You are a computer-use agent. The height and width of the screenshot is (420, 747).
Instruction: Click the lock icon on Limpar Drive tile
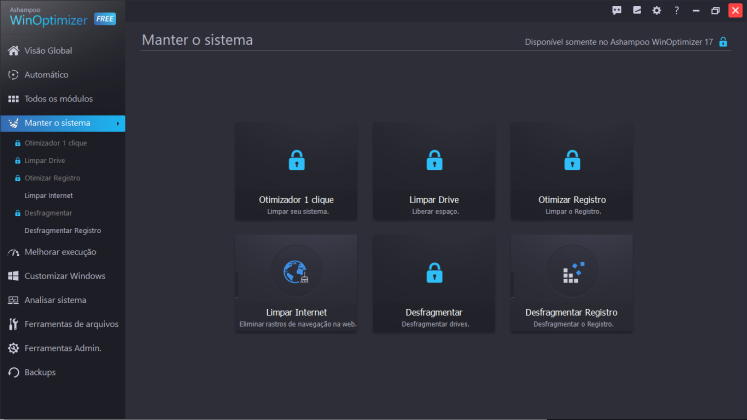(434, 160)
